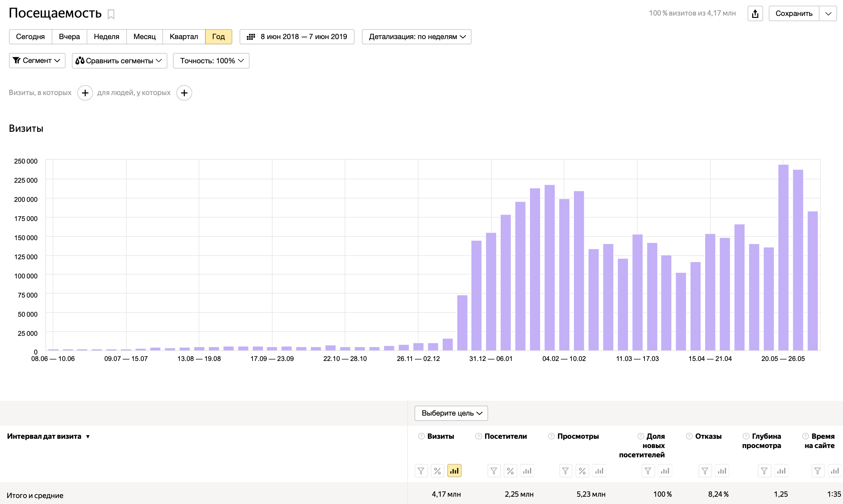843x504 pixels.
Task: Enable chart display for Просмотры metric
Action: click(x=599, y=471)
